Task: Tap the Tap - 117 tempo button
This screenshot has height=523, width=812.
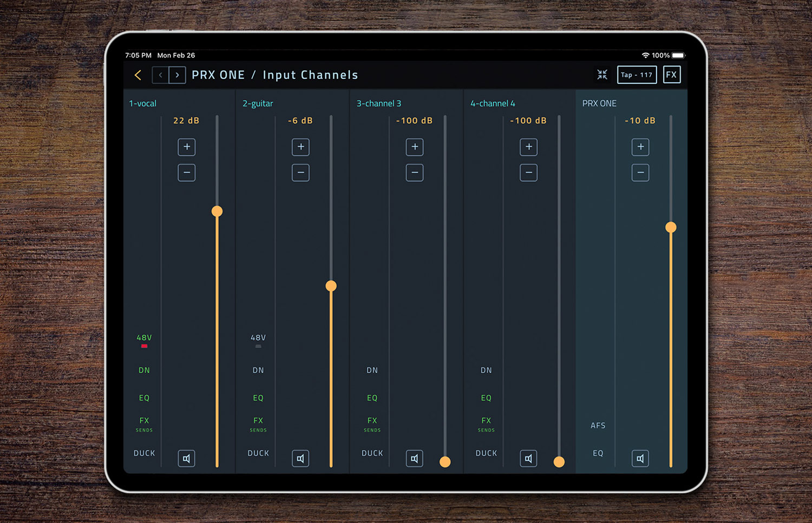Action: [x=637, y=75]
